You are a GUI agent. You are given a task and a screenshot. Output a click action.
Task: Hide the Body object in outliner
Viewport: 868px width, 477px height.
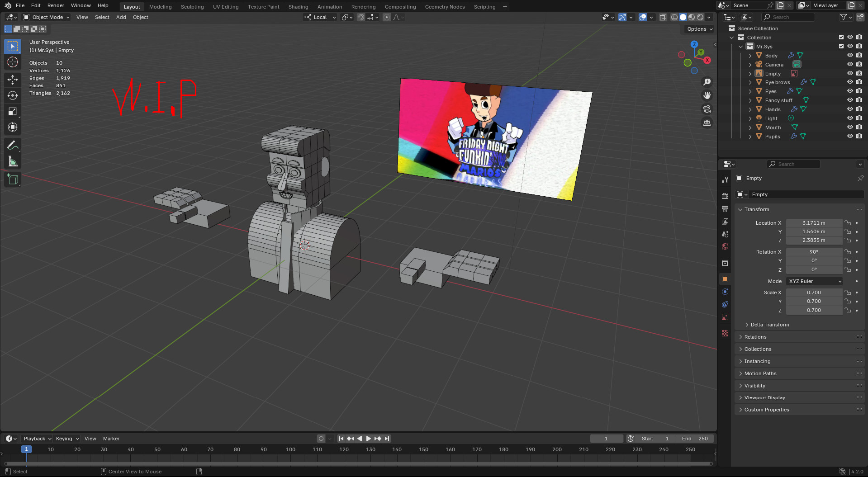pyautogui.click(x=850, y=55)
